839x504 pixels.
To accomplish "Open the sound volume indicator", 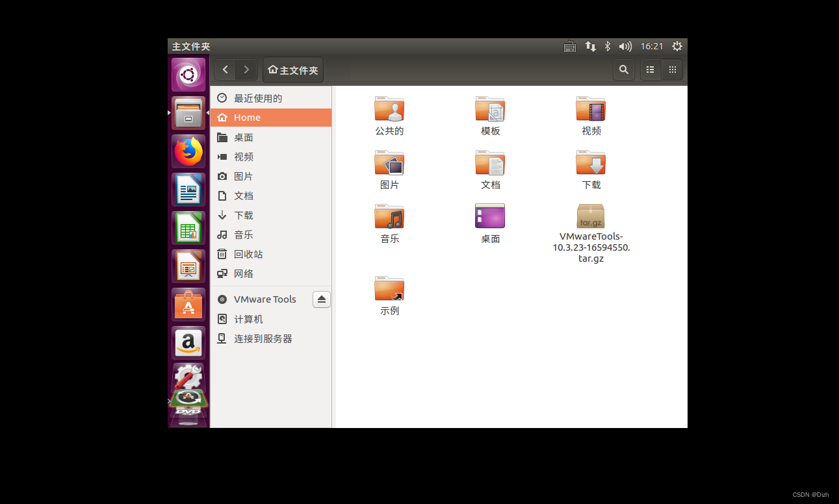I will [625, 46].
